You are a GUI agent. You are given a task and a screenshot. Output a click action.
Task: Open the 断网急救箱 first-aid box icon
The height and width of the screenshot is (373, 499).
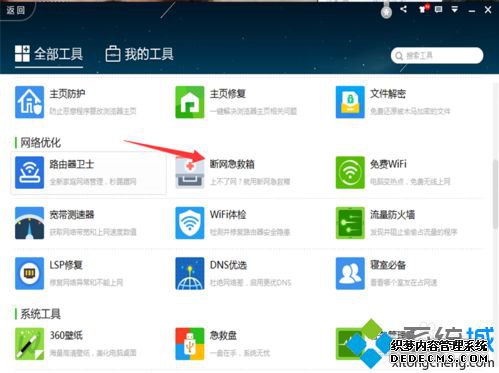click(x=190, y=172)
